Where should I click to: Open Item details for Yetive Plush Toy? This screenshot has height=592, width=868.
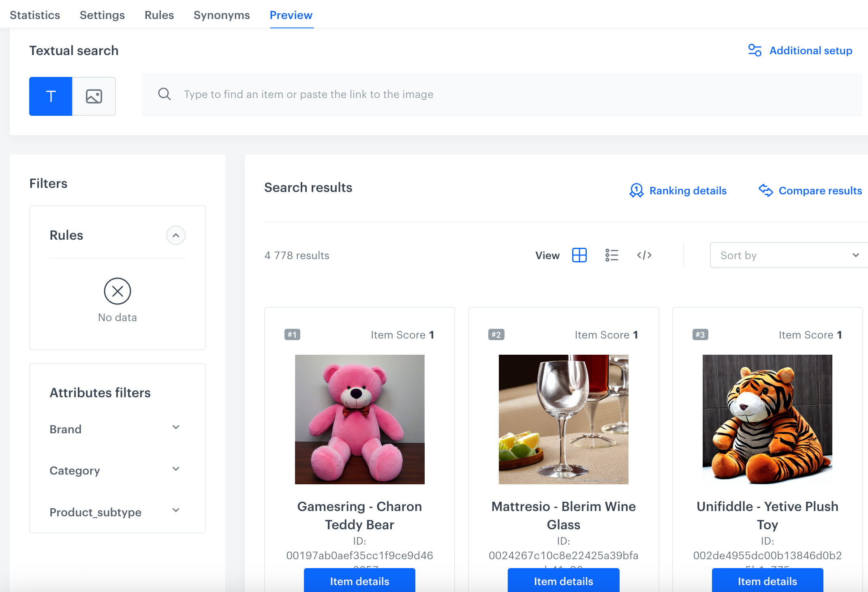click(767, 581)
